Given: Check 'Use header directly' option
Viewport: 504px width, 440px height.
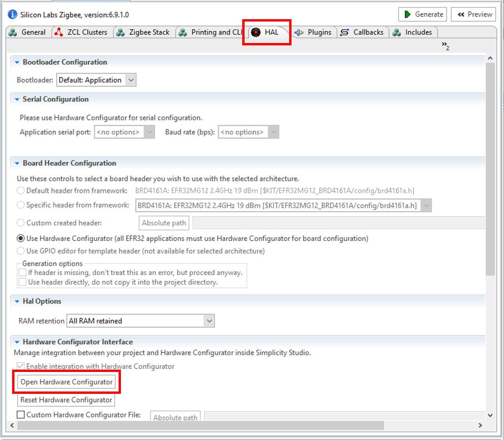Looking at the screenshot, I should pyautogui.click(x=23, y=282).
